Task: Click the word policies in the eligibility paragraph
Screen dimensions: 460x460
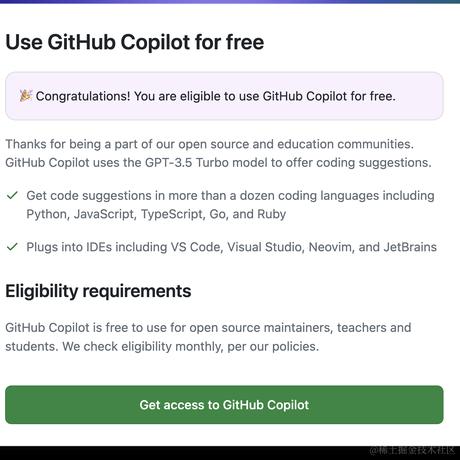Action: [295, 347]
